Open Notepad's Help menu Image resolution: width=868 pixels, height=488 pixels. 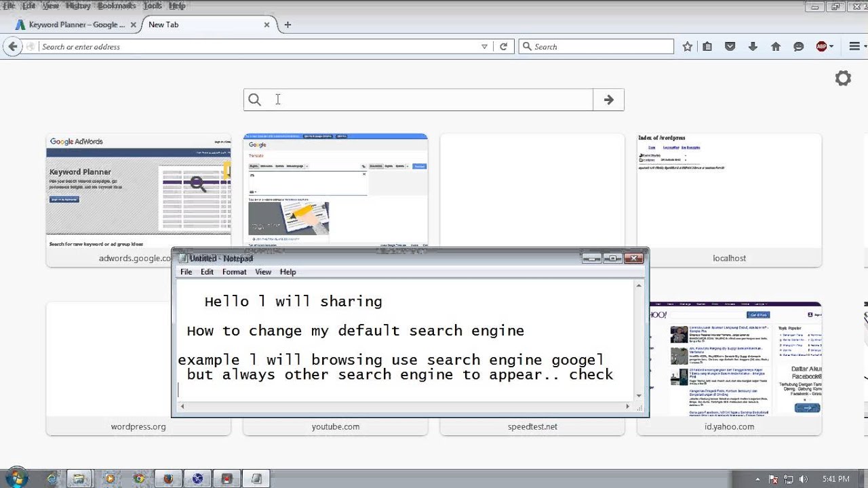click(x=288, y=272)
